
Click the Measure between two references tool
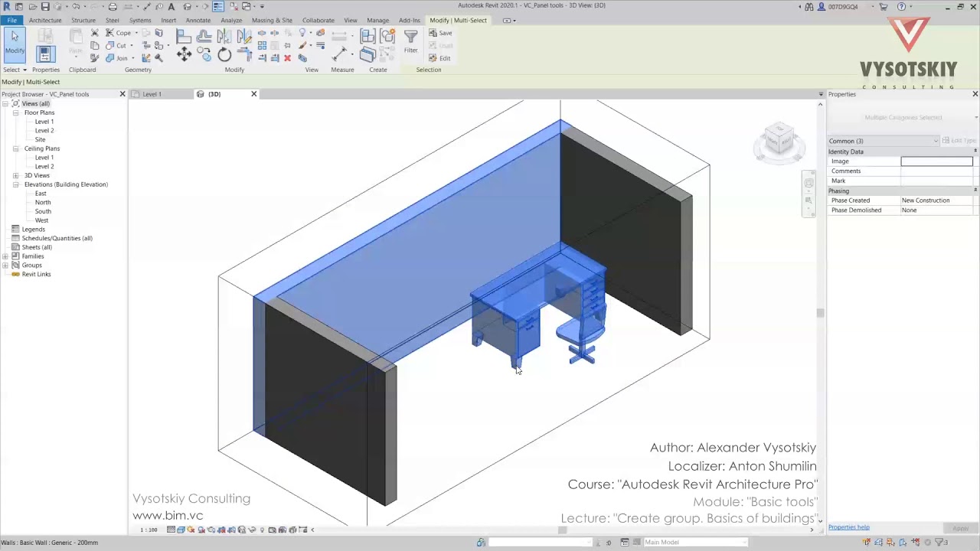[x=340, y=54]
